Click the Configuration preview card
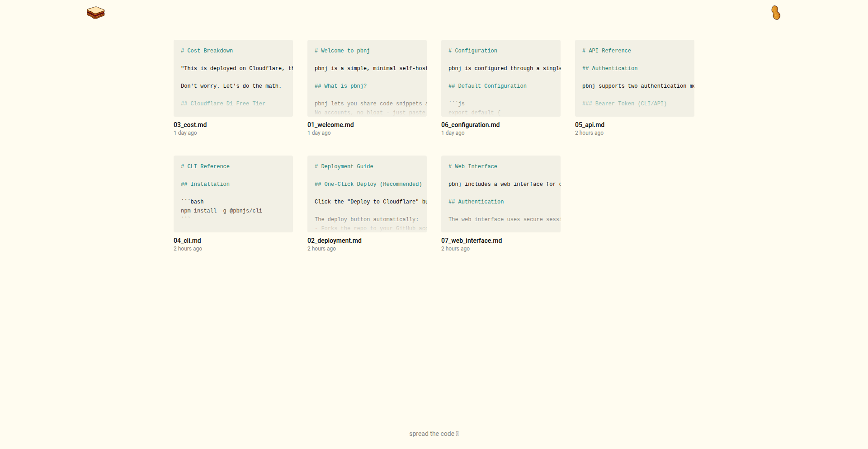Viewport: 868px width, 449px height. [x=500, y=78]
